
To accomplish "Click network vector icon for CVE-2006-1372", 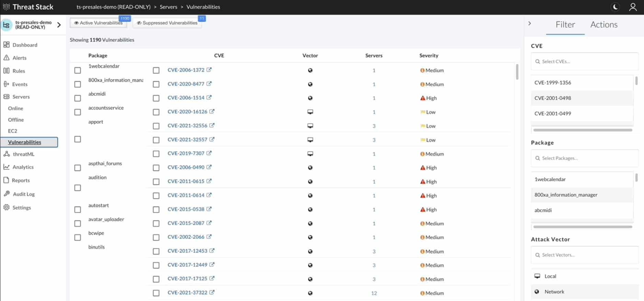I will [x=310, y=70].
